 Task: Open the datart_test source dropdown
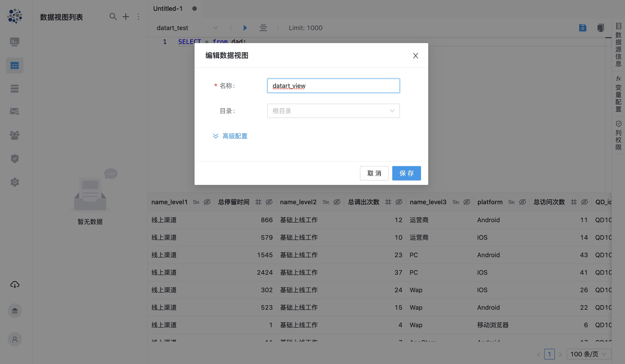(x=187, y=28)
